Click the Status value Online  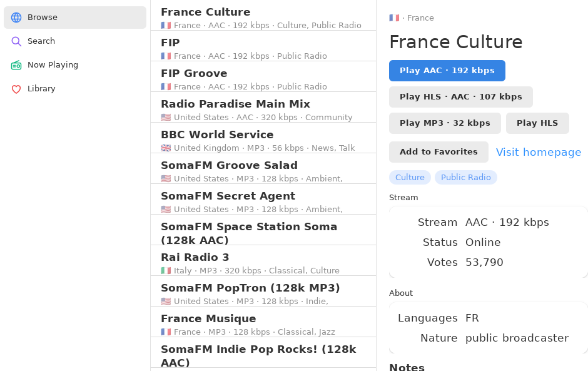[483, 242]
